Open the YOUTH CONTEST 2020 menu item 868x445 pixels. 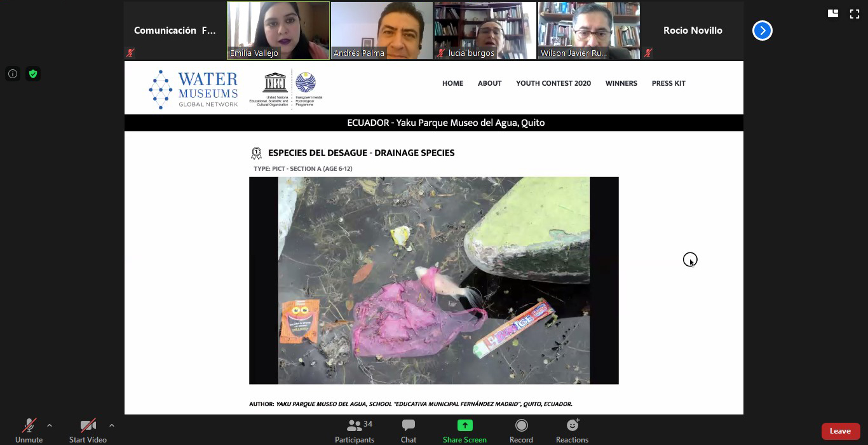553,83
